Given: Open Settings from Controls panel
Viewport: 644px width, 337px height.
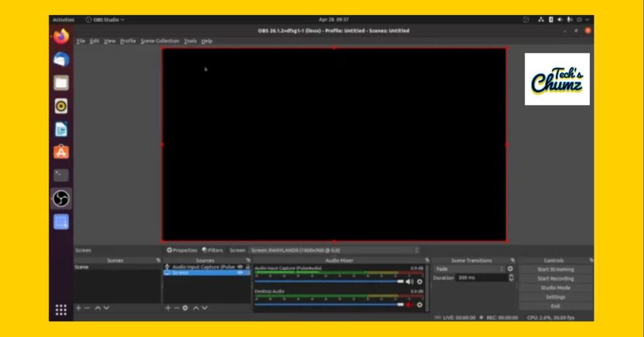Looking at the screenshot, I should click(x=555, y=297).
